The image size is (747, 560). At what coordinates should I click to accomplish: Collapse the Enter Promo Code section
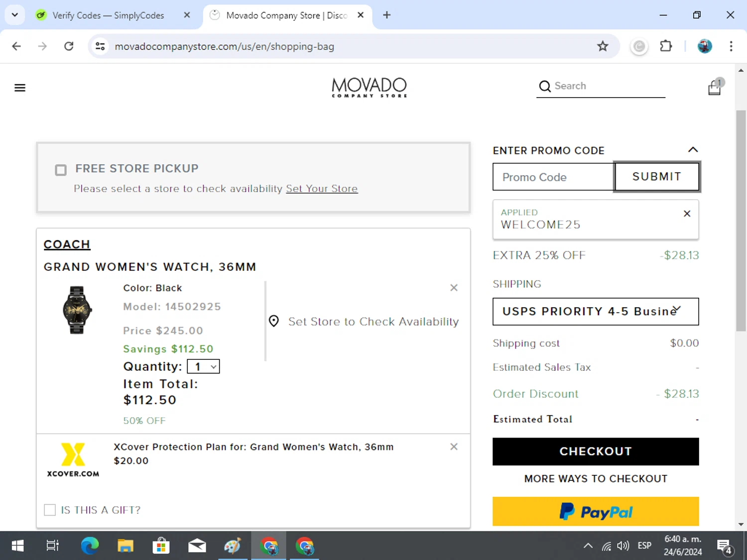tap(693, 150)
